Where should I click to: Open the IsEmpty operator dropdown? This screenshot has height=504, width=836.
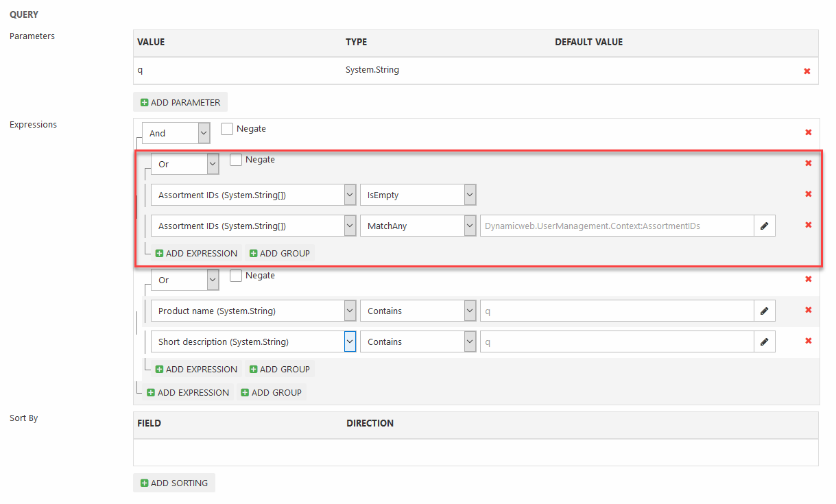(418, 195)
